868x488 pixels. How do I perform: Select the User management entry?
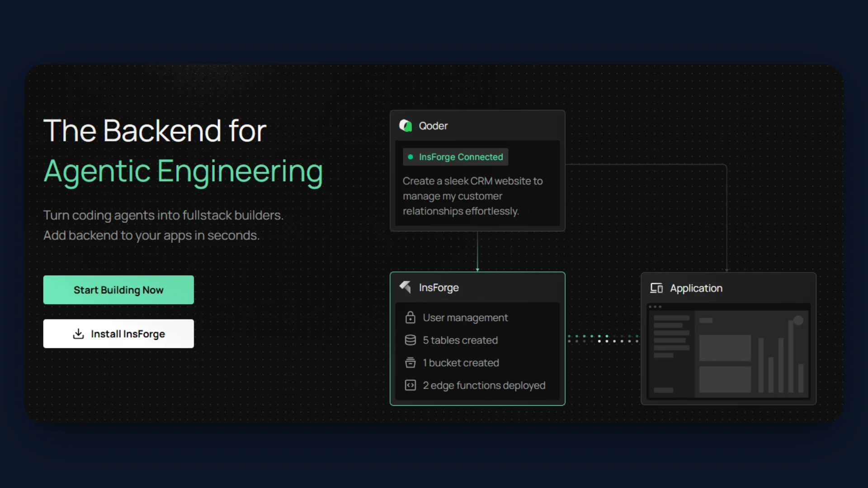coord(465,318)
